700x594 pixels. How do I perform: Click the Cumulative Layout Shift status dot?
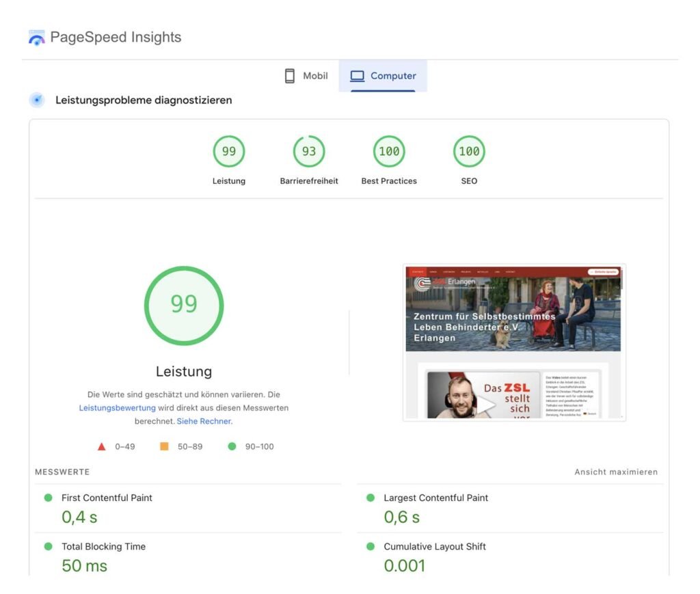[371, 546]
